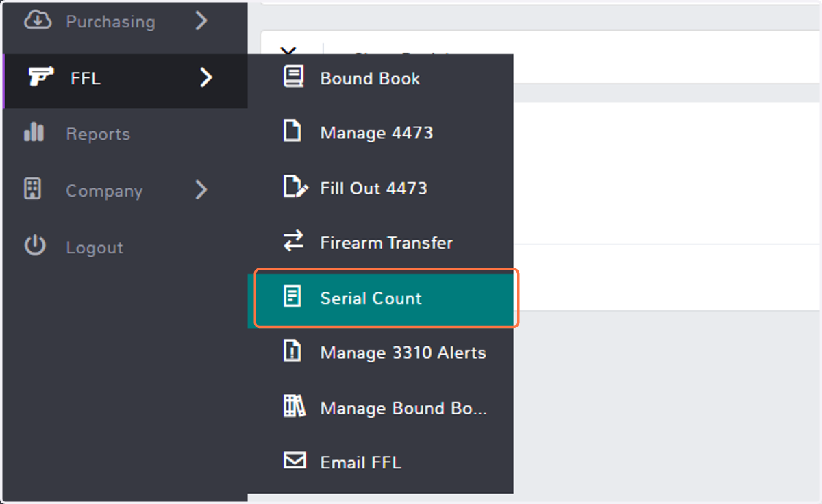
Task: Click the Serial Count list icon
Action: click(292, 297)
